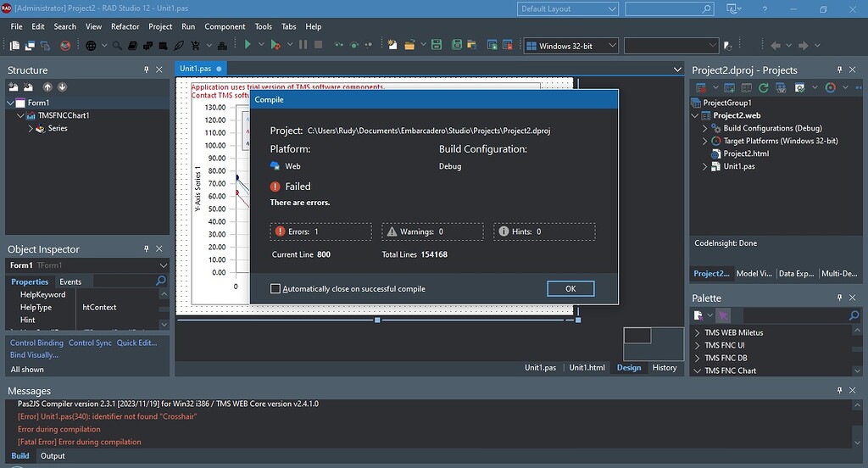Click the first green Save disk icon
Screen dimensions: 868x468
tap(437, 45)
